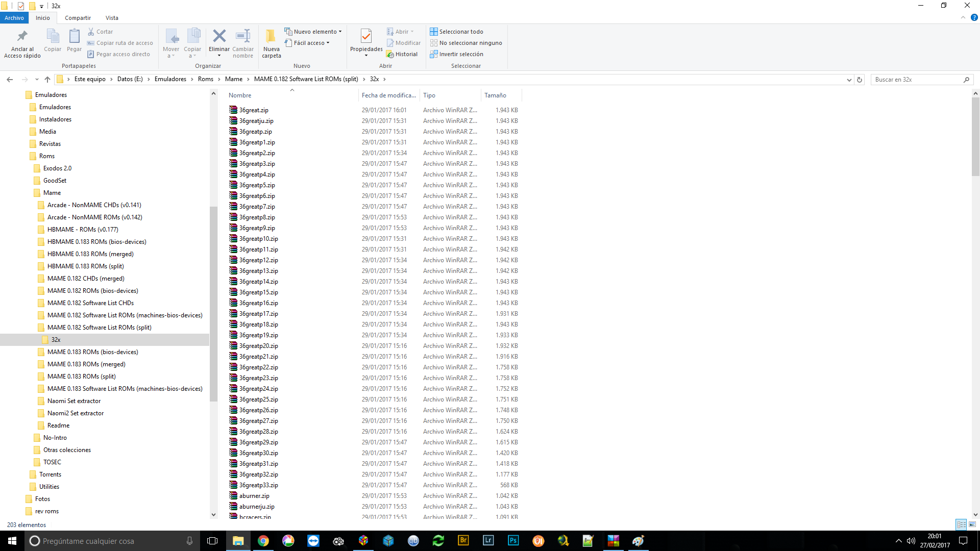
Task: Click Mame in the address breadcrumb
Action: [234, 79]
